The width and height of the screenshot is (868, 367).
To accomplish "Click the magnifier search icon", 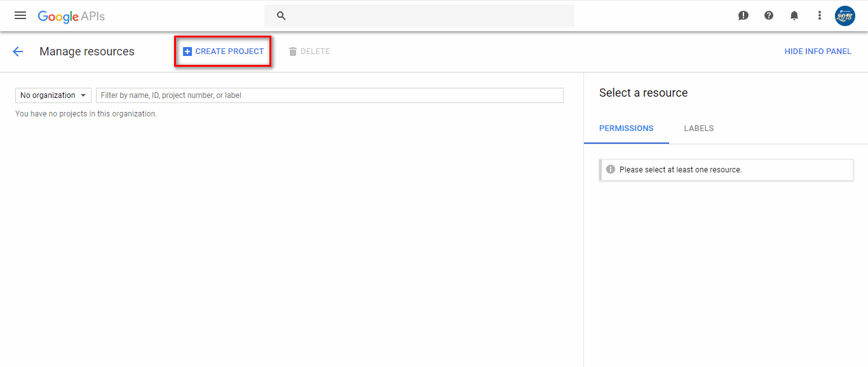I will (x=281, y=16).
